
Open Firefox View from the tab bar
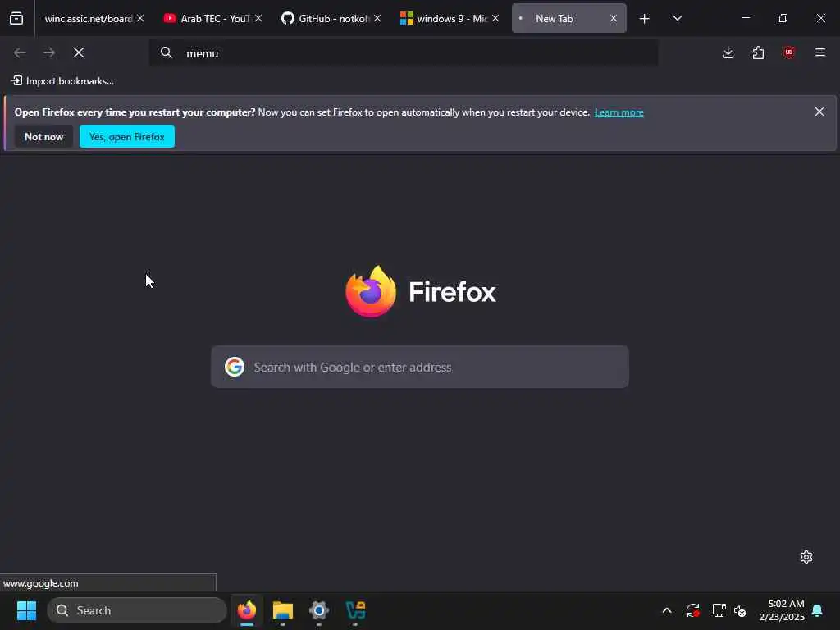pyautogui.click(x=16, y=18)
